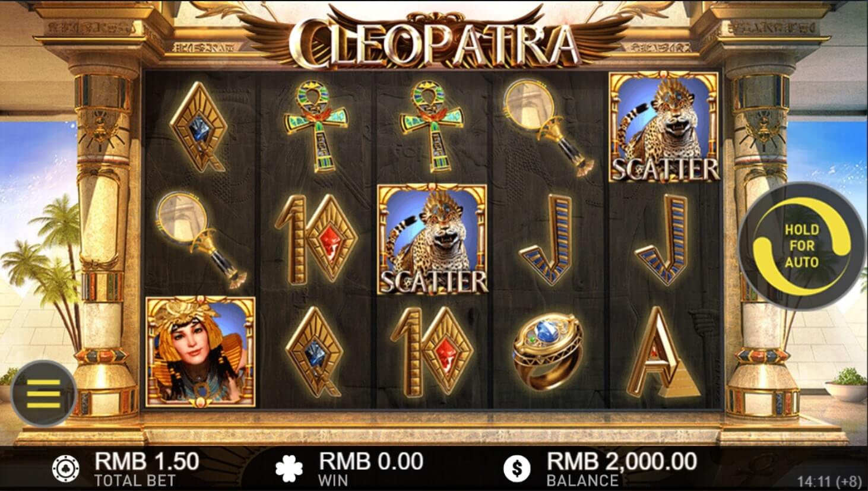Click the total bet chip icon
Viewport: 868px width, 491px height.
(x=64, y=468)
